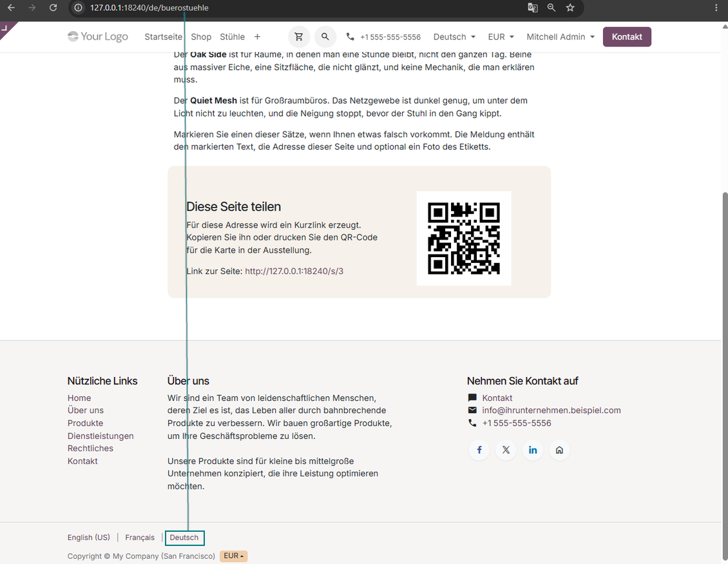Viewport: 728px width, 564px height.
Task: Open the EUR pricelist dropdown in the footer
Action: point(233,556)
